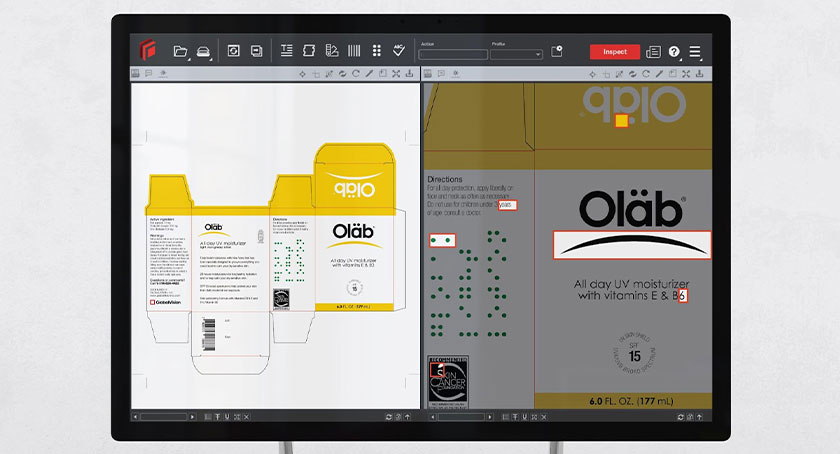The height and width of the screenshot is (454, 840).
Task: Click the add profile icon
Action: point(557,51)
